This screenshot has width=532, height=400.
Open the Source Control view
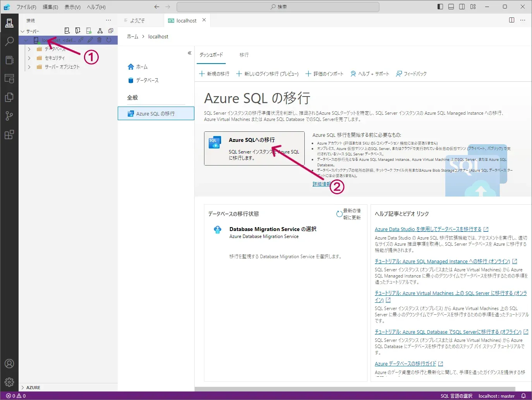[9, 116]
